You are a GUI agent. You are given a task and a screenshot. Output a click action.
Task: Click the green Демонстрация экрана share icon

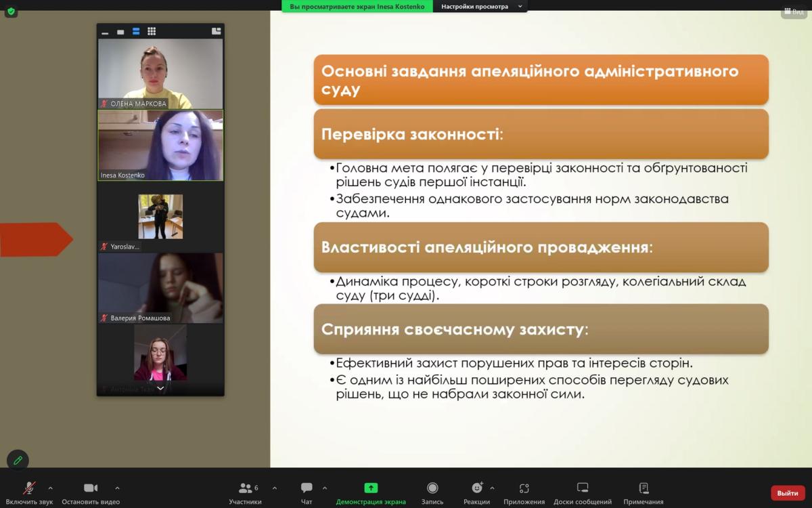tap(371, 488)
